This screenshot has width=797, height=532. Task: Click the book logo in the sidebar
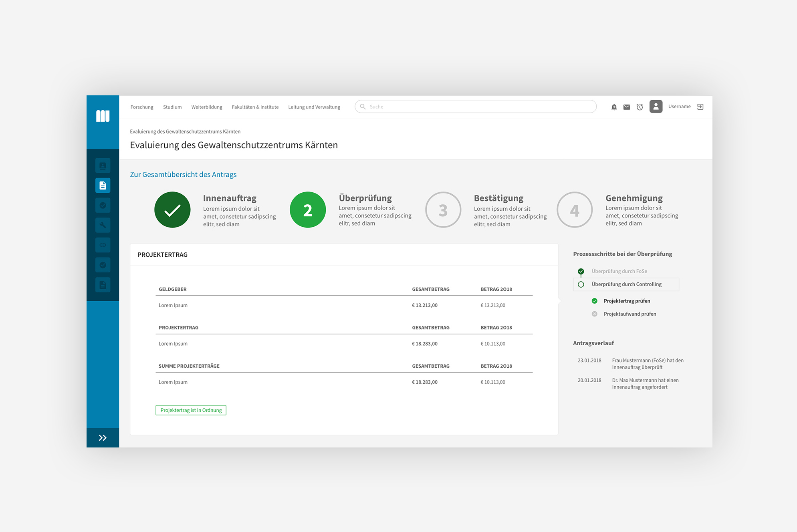click(x=103, y=116)
